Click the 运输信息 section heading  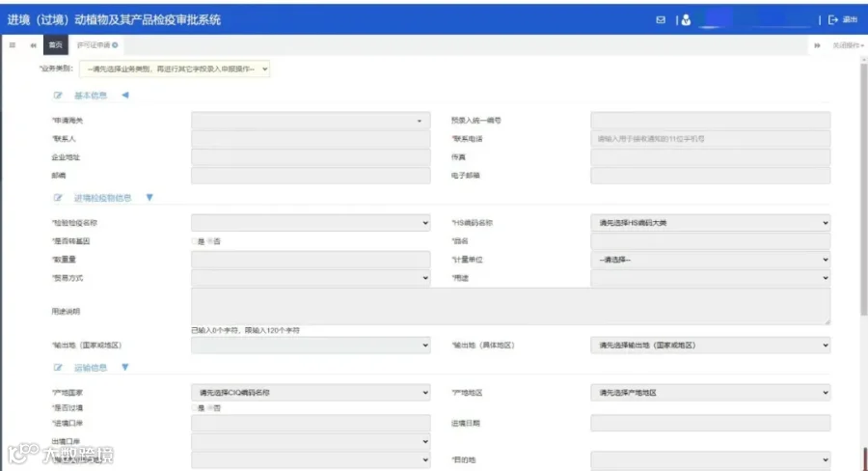[x=91, y=368]
